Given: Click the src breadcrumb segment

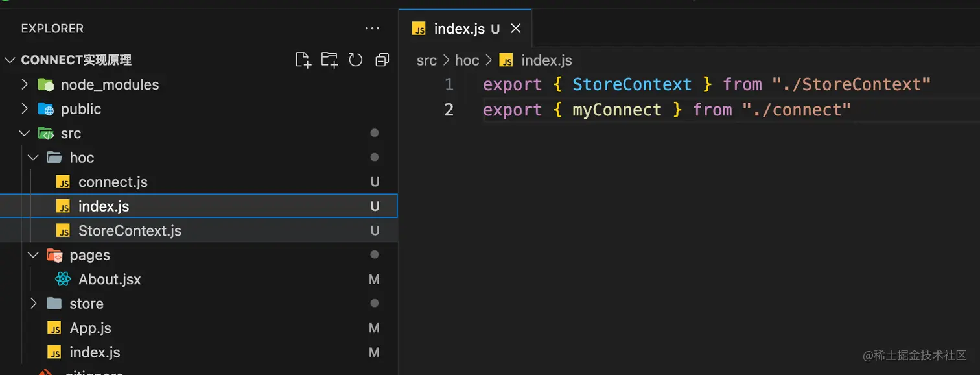Looking at the screenshot, I should pyautogui.click(x=426, y=61).
